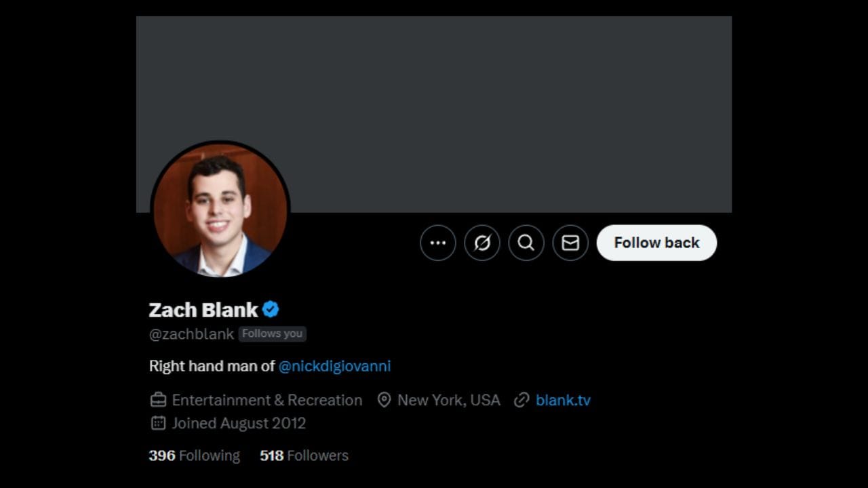Open direct message envelope icon
868x488 pixels.
pos(570,243)
